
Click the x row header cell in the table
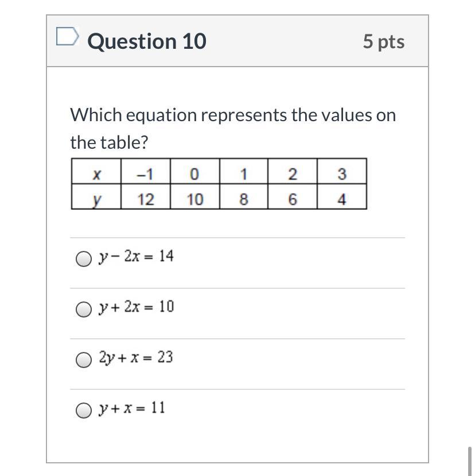pyautogui.click(x=96, y=172)
